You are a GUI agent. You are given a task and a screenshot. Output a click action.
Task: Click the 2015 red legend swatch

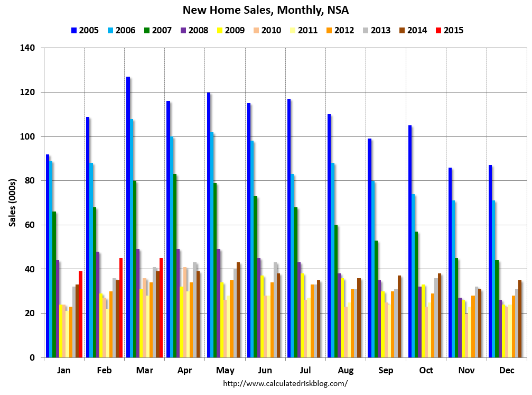(x=438, y=31)
